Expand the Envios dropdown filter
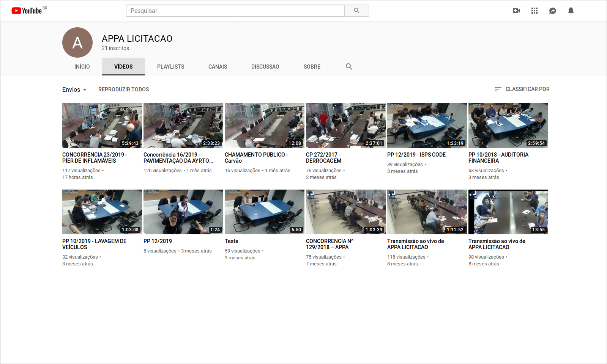This screenshot has height=364, width=607. pos(74,89)
